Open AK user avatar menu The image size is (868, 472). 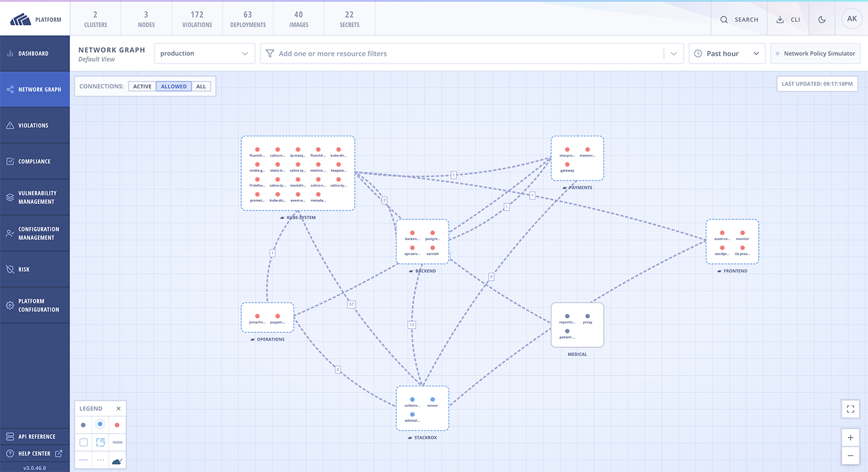pyautogui.click(x=852, y=19)
